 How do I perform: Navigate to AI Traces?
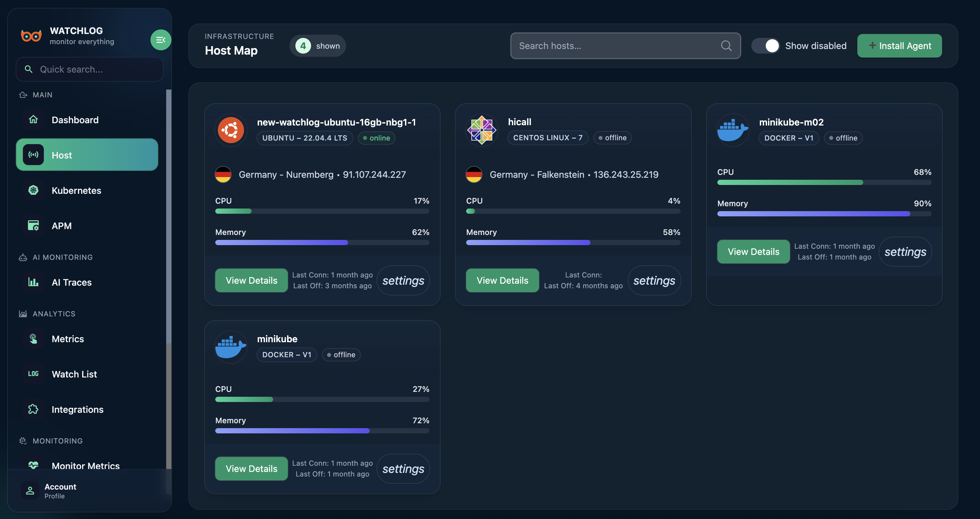87,282
